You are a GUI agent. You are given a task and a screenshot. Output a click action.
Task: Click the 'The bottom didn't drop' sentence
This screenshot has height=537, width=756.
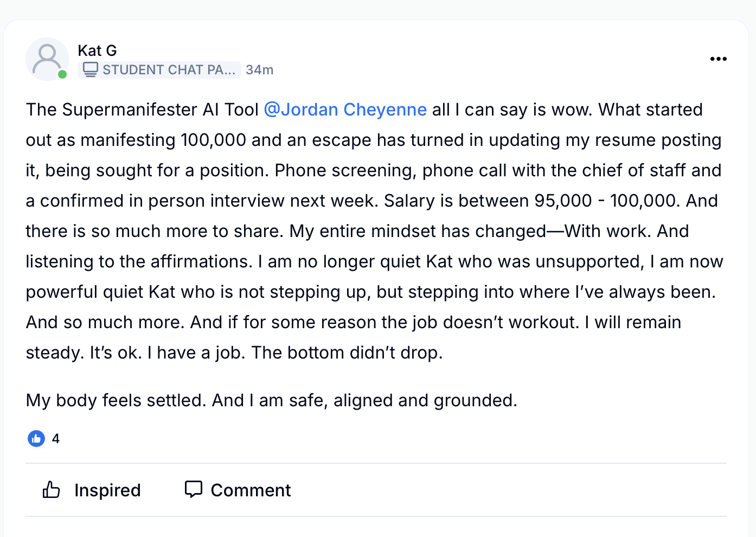point(347,353)
